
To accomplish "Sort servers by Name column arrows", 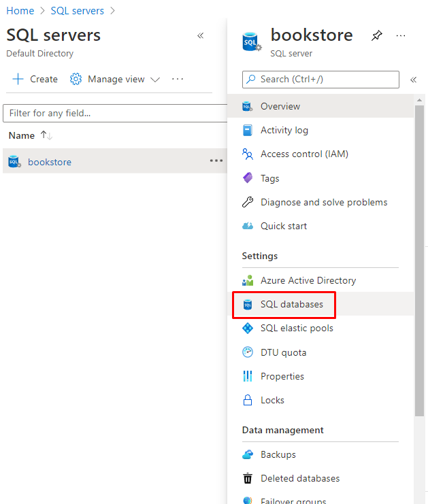I will (x=46, y=135).
